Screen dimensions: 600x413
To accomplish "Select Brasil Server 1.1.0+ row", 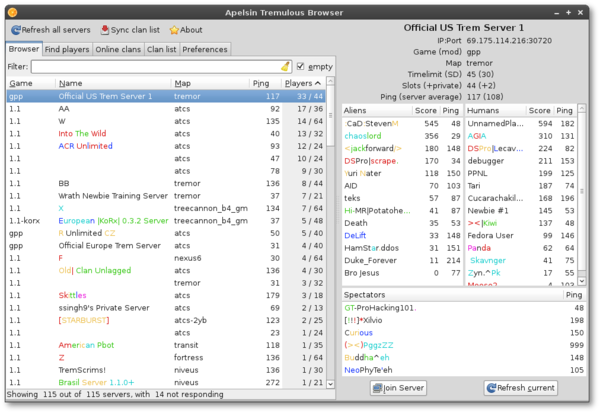I will point(166,382).
